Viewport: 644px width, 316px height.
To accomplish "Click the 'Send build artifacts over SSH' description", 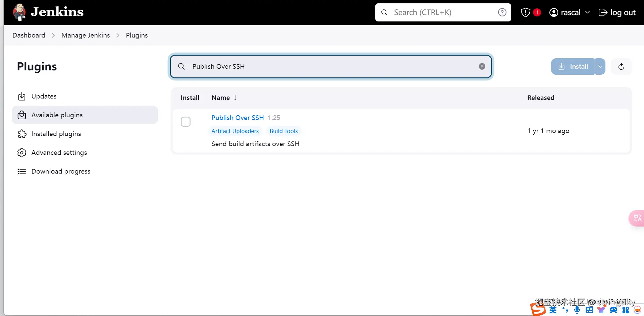I will coord(255,144).
